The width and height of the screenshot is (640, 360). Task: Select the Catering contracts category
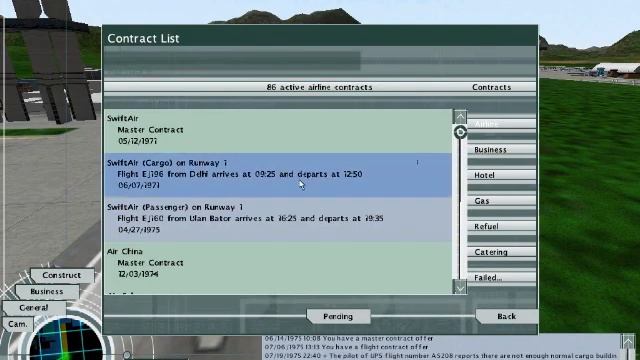tap(502, 252)
